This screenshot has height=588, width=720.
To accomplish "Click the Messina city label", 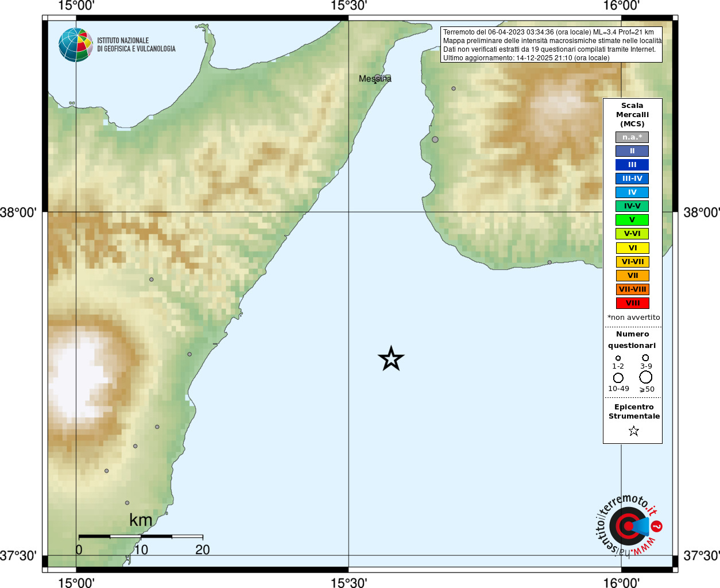I will 375,79.
